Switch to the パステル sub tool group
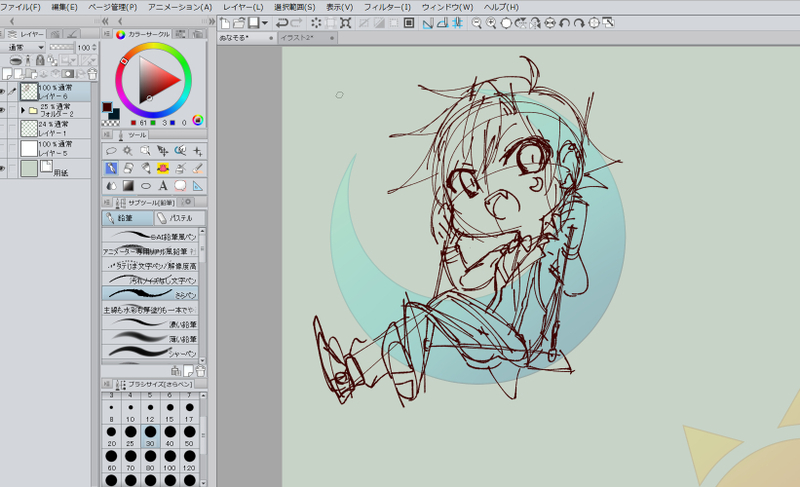 click(x=180, y=218)
